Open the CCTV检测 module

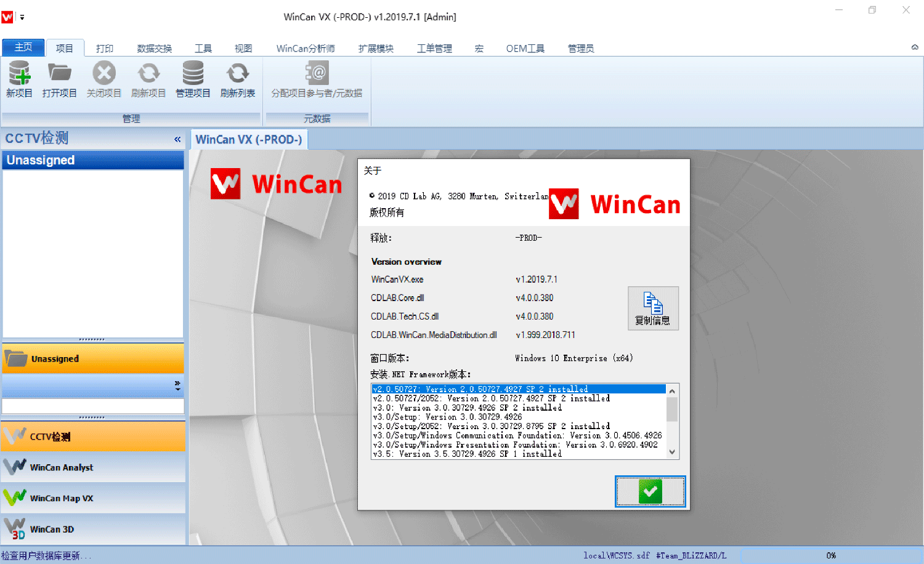(93, 437)
